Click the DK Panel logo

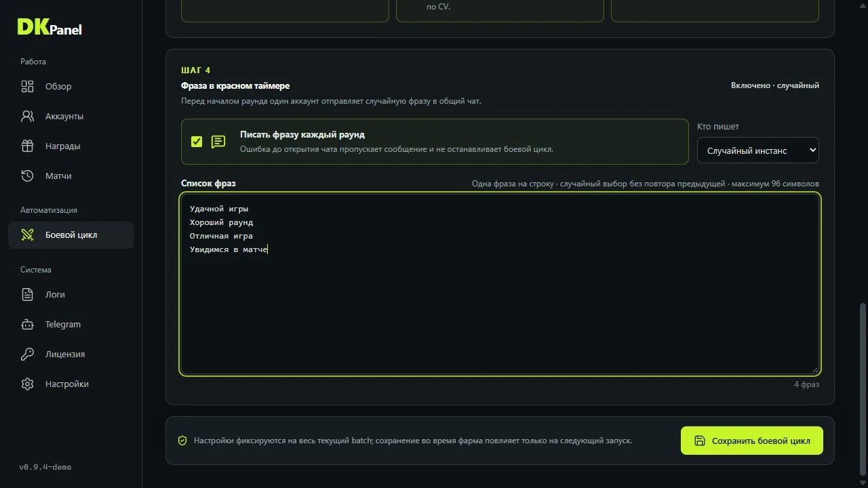[x=50, y=27]
